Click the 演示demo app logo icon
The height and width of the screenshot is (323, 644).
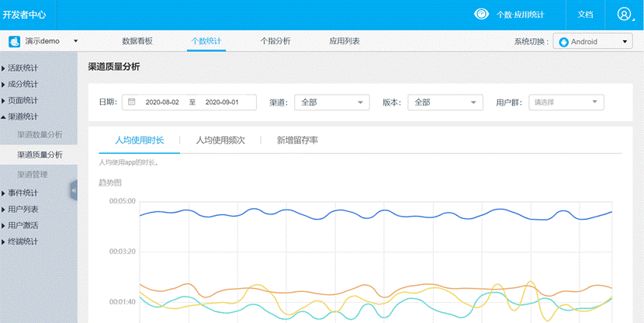[x=15, y=41]
